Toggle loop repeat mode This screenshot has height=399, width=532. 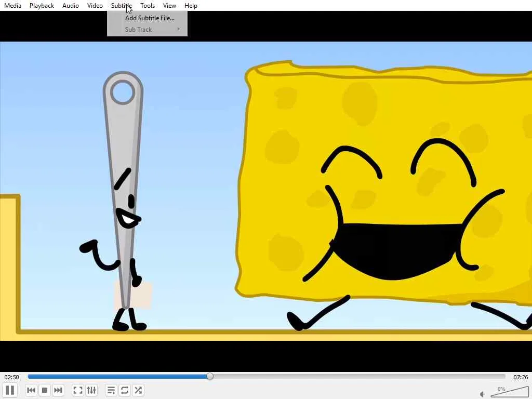(125, 390)
